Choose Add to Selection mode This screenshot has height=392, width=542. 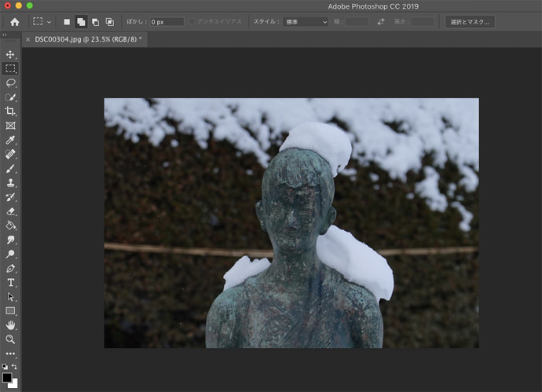coord(81,22)
